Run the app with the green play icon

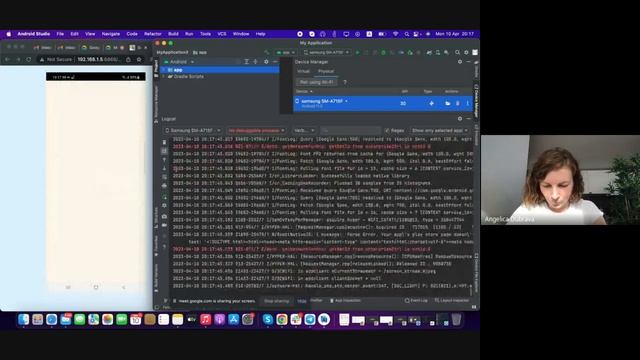point(358,53)
